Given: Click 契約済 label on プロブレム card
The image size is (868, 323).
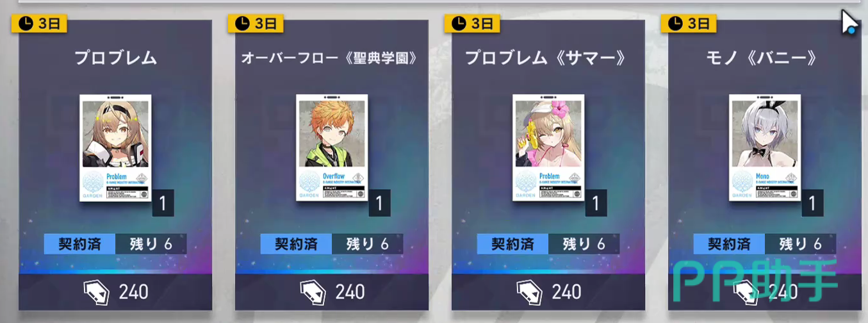Looking at the screenshot, I should (x=80, y=244).
